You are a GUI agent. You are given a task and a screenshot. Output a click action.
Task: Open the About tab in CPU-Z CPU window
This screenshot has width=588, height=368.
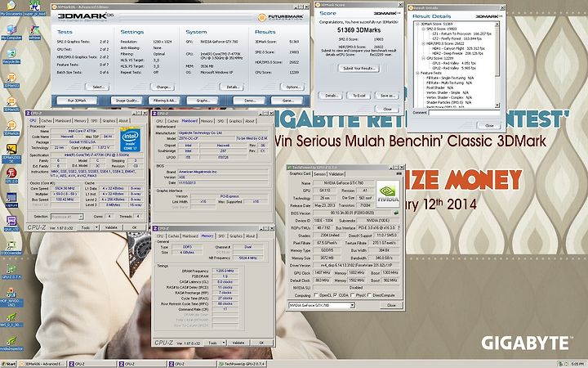(x=123, y=120)
